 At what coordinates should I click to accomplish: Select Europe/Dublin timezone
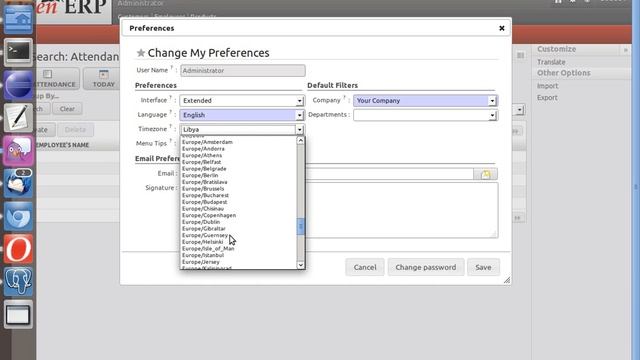pos(201,222)
